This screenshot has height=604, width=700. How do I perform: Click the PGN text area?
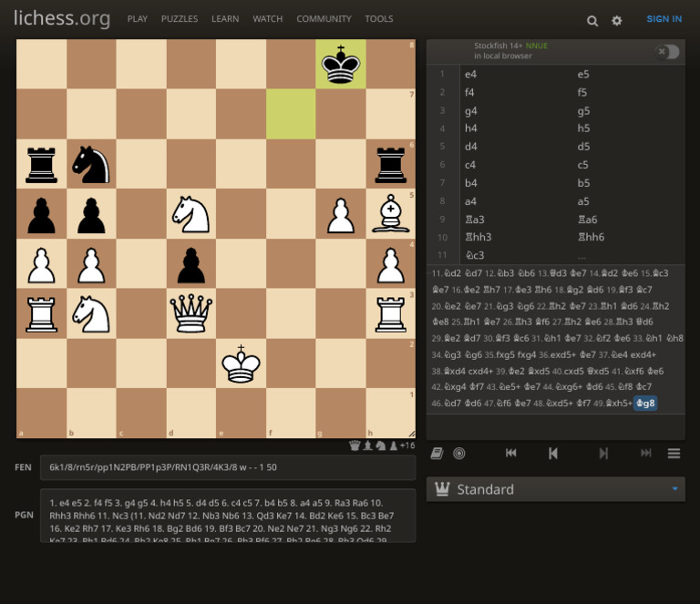point(228,516)
